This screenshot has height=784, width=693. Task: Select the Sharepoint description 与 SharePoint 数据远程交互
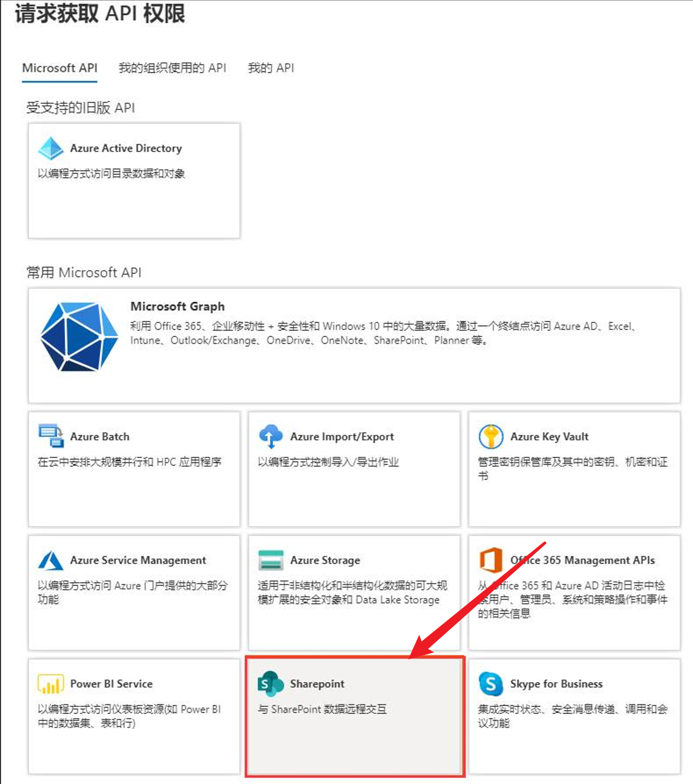point(322,709)
